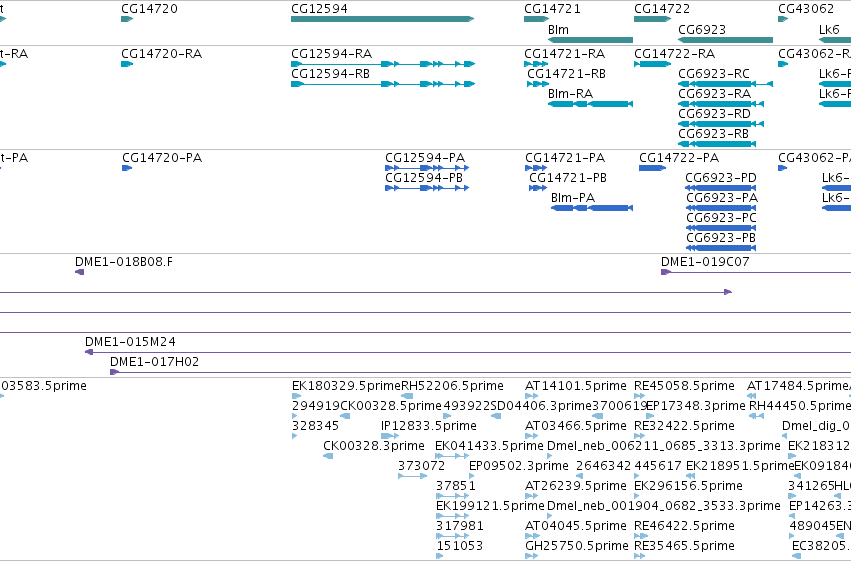851x561 pixels.
Task: Open EST GH25750.5prime
Action: click(x=577, y=546)
